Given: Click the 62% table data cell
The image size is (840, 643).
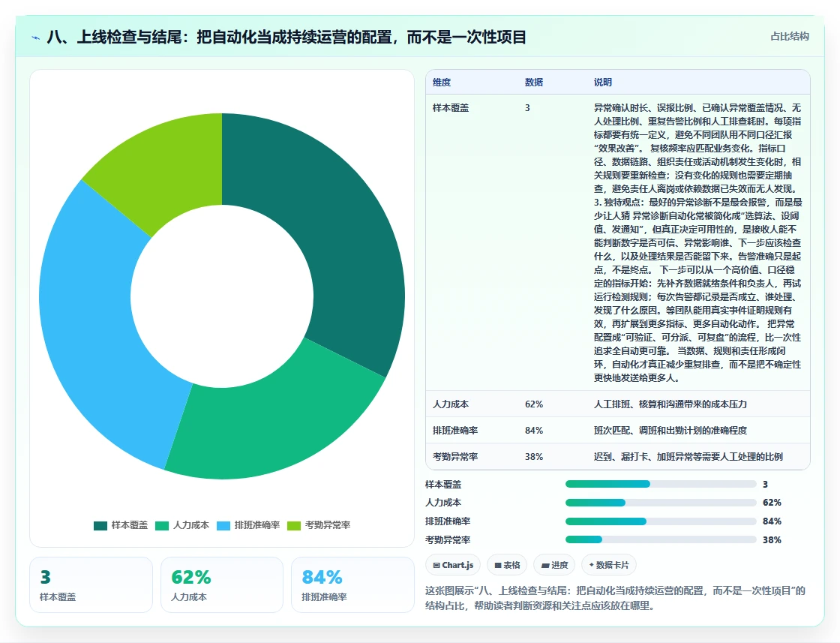Looking at the screenshot, I should point(533,404).
